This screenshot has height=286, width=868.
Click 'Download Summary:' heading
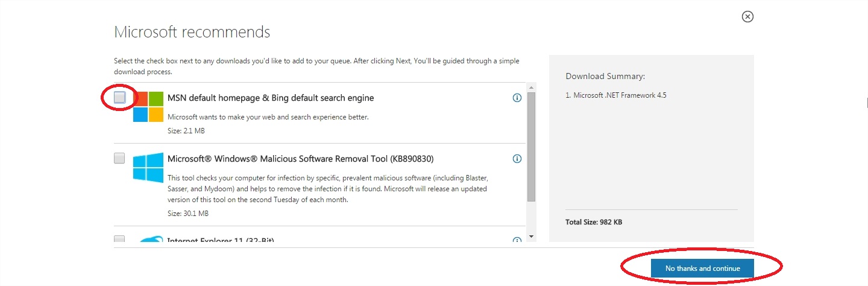point(605,77)
